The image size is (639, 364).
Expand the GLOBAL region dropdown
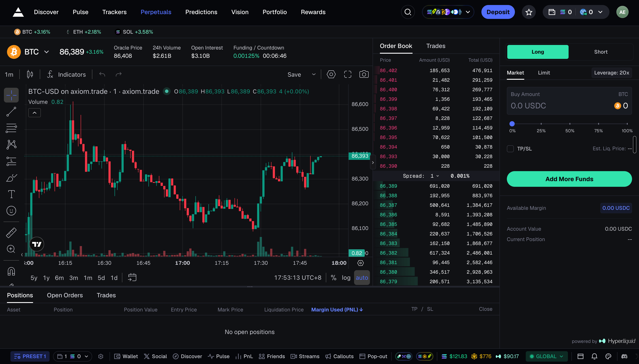[547, 356]
